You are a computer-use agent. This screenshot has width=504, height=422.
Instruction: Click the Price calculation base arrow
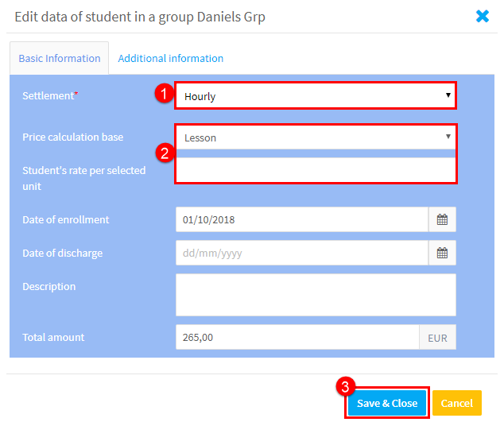[448, 137]
